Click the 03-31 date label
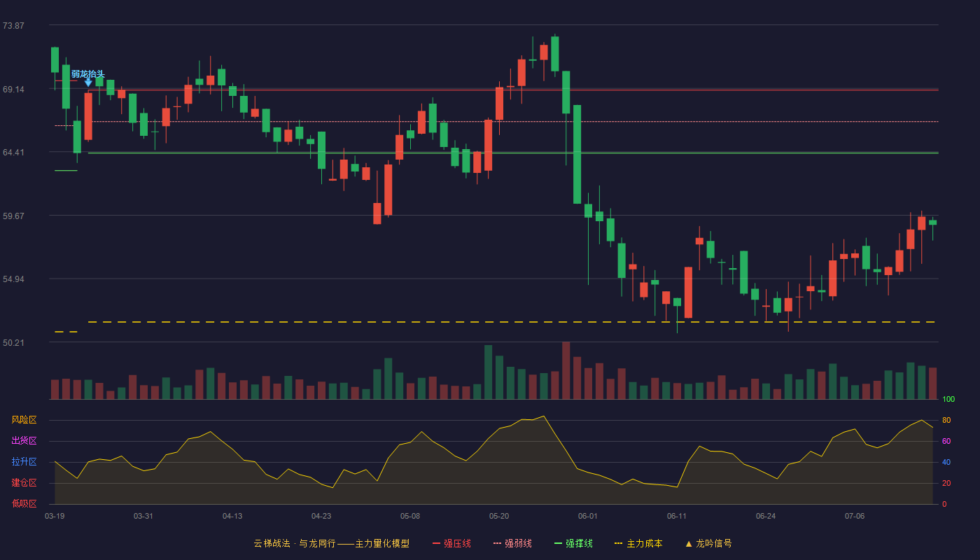This screenshot has height=560, width=980. [143, 516]
